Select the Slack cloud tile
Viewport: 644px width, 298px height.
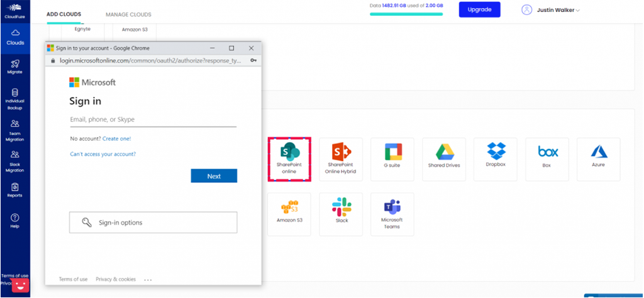(341, 214)
